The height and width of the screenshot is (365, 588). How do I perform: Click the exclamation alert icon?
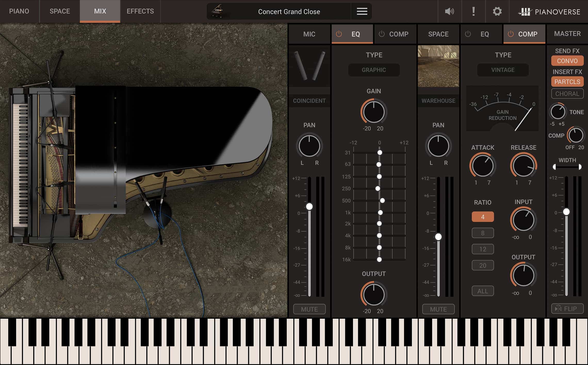point(473,11)
